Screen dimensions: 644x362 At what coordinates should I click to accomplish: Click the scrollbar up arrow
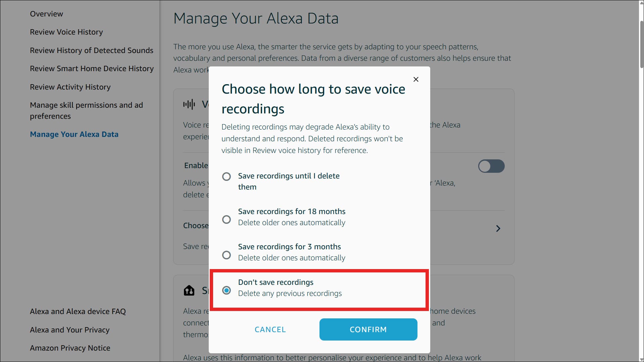pos(641,3)
